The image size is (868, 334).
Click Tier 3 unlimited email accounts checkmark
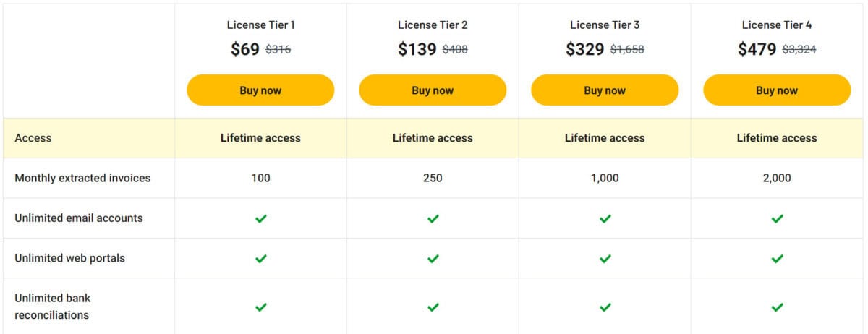[x=605, y=218]
